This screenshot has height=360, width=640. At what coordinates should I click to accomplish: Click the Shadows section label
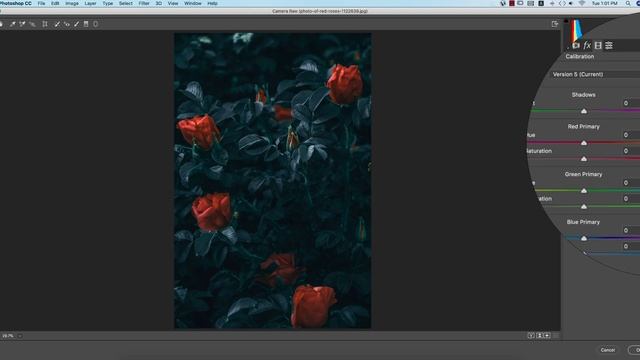[584, 95]
